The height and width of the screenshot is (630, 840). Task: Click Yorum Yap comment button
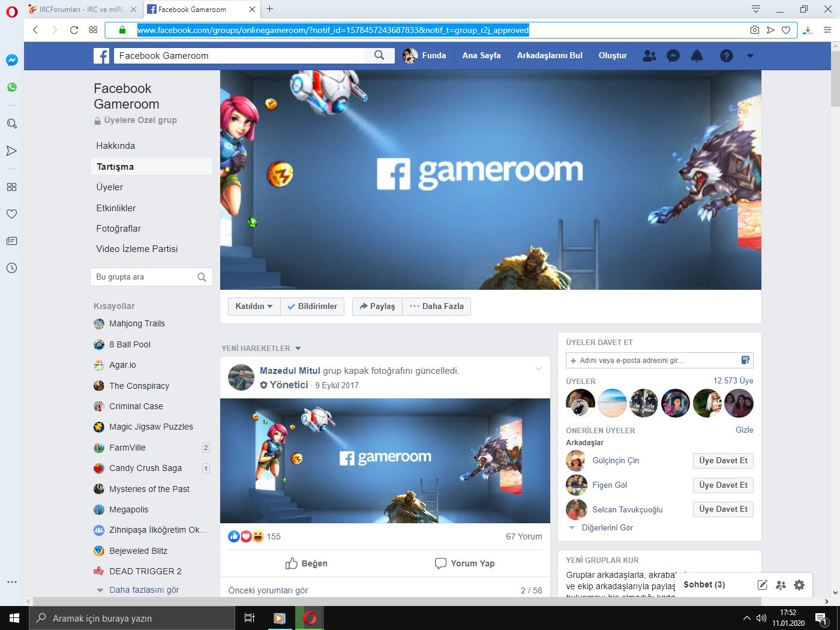[465, 563]
